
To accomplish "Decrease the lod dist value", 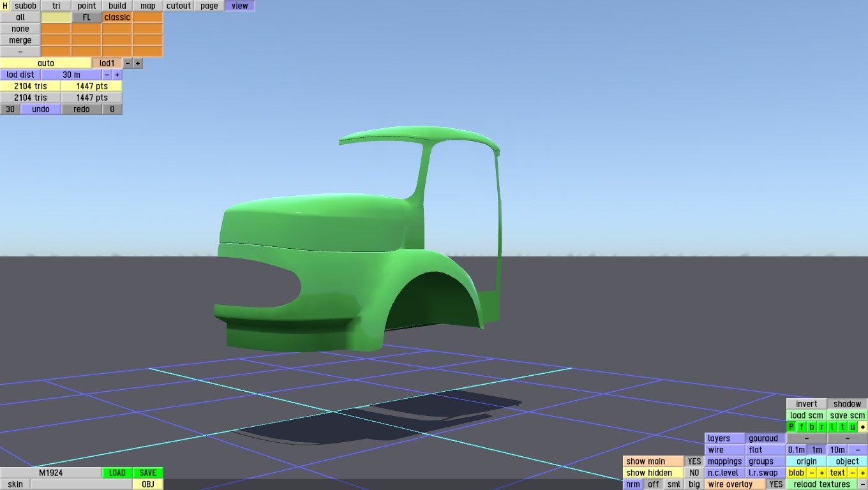I will coord(107,75).
